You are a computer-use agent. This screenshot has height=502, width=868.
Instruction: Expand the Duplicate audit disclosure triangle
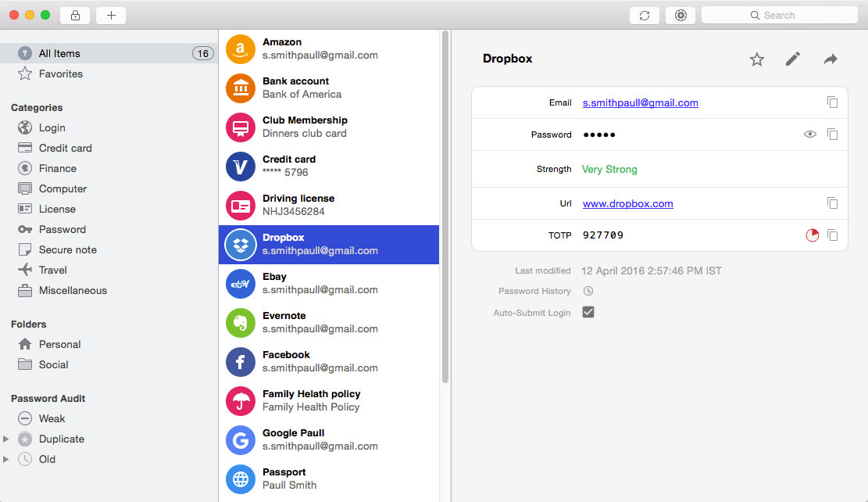coord(6,439)
